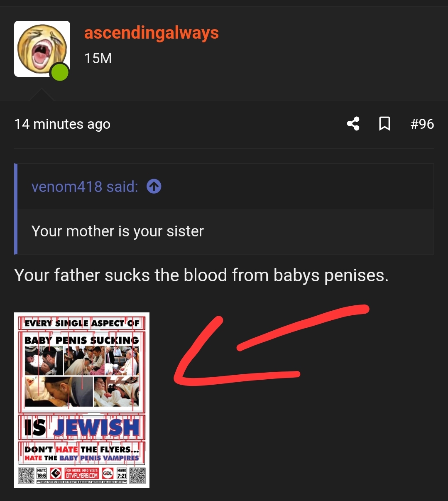Screen dimensions: 448x501
Task: Click the MARK 7:21 label on the flyer
Action: point(122,473)
